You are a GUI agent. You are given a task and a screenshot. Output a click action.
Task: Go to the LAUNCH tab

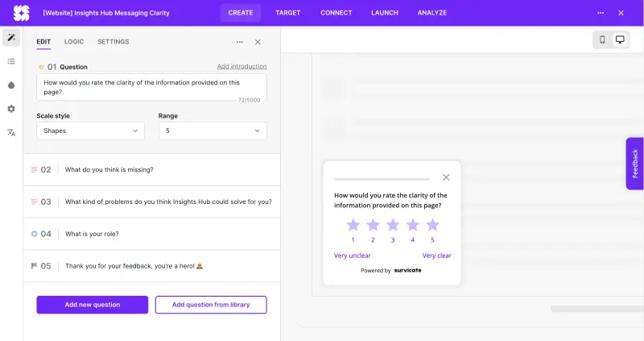(x=385, y=13)
